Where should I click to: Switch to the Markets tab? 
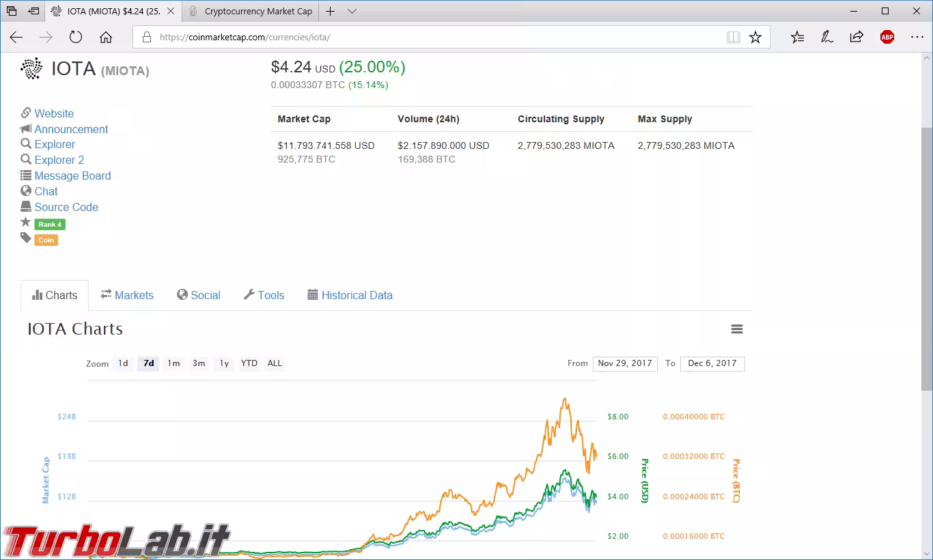pyautogui.click(x=127, y=295)
